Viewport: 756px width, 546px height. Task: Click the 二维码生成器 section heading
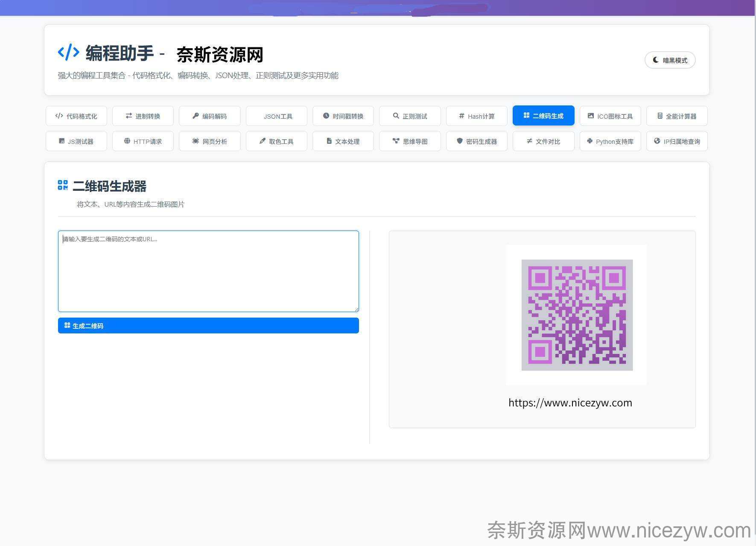tap(110, 186)
